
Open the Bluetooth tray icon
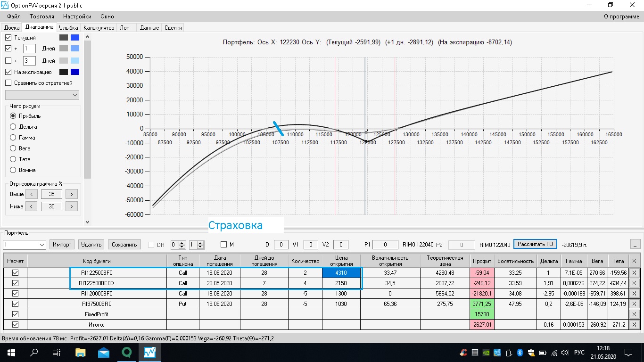coord(520,353)
